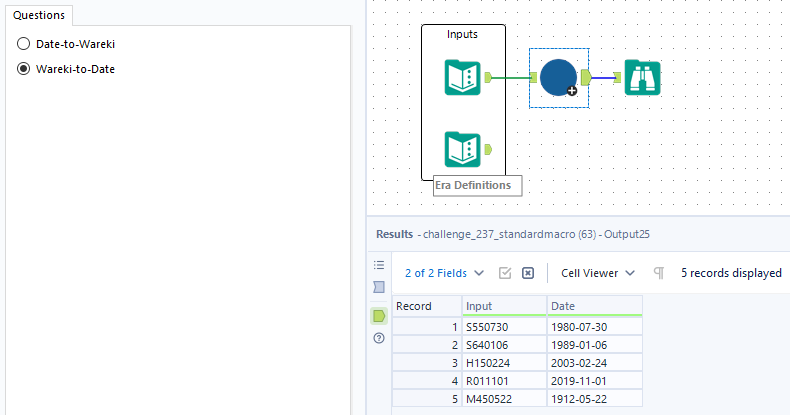Image resolution: width=790 pixels, height=415 pixels.
Task: Select the Browse binoculars tool
Action: [642, 77]
